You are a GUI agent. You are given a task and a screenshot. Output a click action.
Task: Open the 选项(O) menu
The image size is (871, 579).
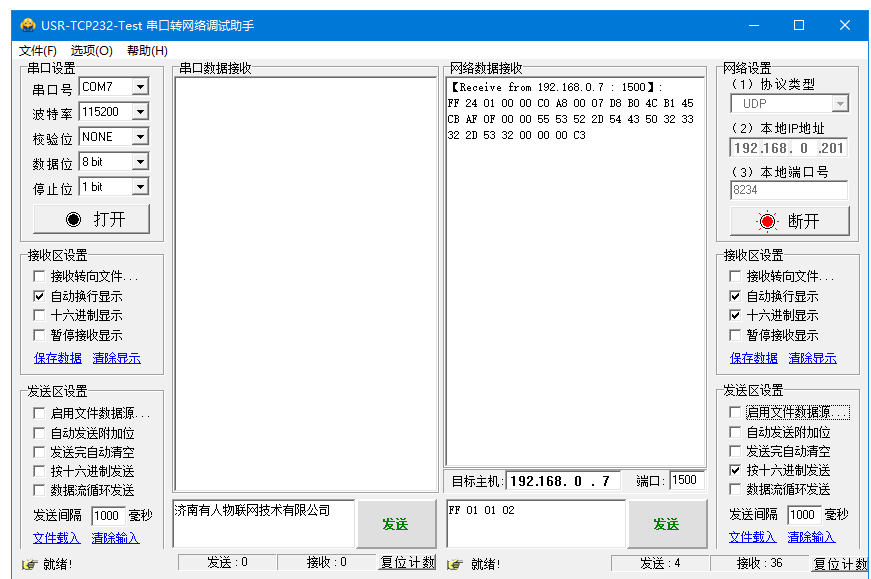[91, 51]
